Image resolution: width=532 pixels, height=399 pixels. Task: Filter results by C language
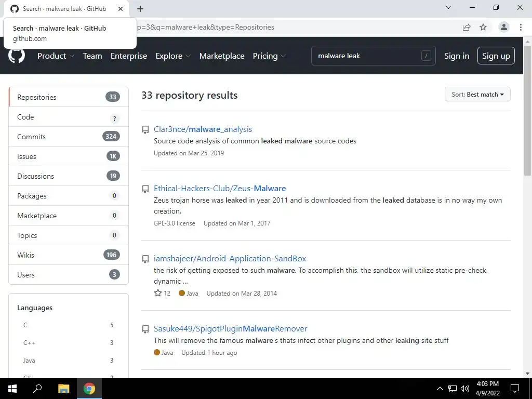69,325
